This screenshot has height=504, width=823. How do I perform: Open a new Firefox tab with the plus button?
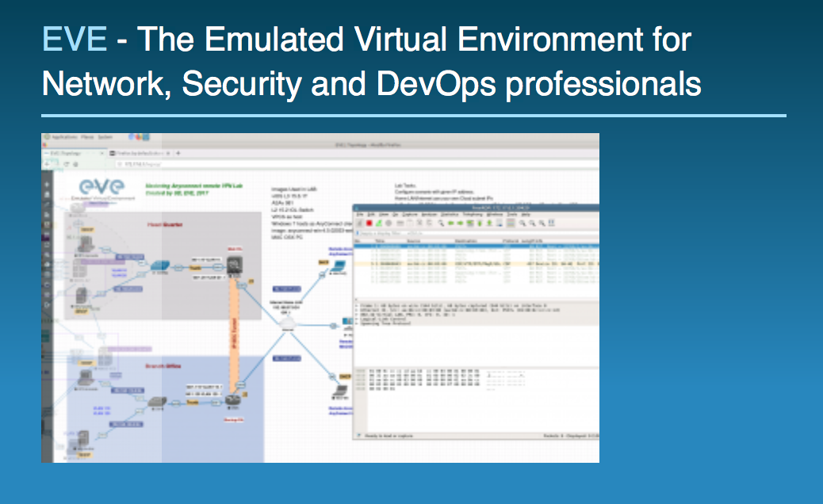[178, 153]
